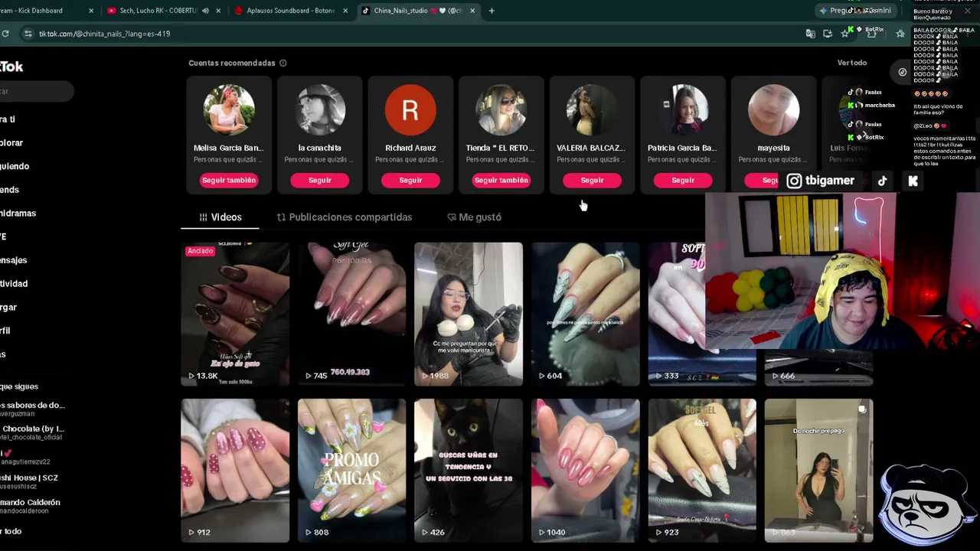
Task: Open Patricia Garcia's profile avatar
Action: (683, 110)
